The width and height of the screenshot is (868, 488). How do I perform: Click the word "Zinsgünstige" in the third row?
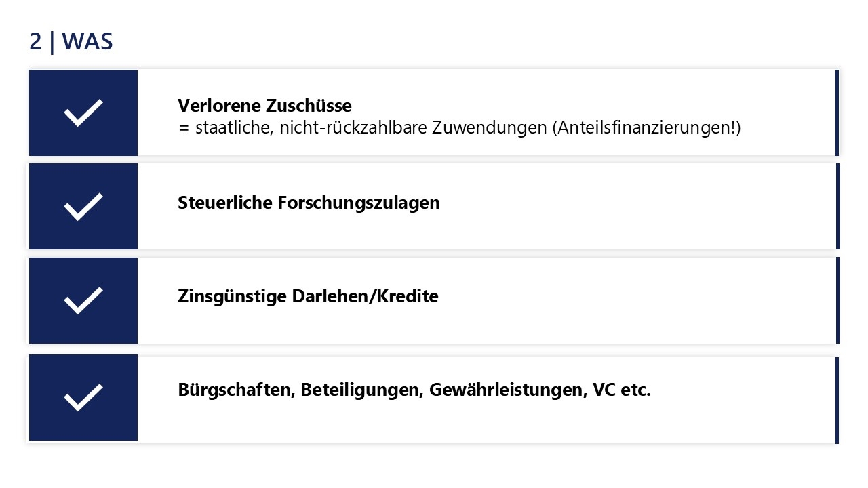pos(233,297)
